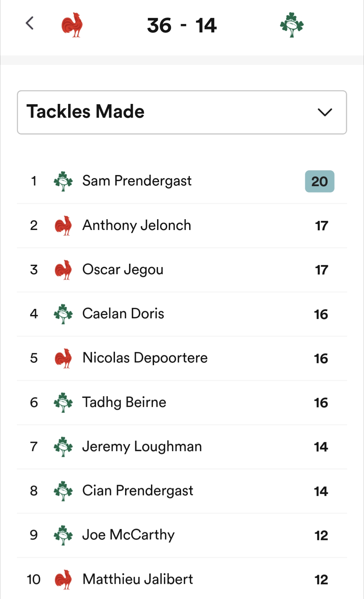The height and width of the screenshot is (599, 364).
Task: Click rooster icon beside Anthony Jelonch
Action: tap(63, 225)
